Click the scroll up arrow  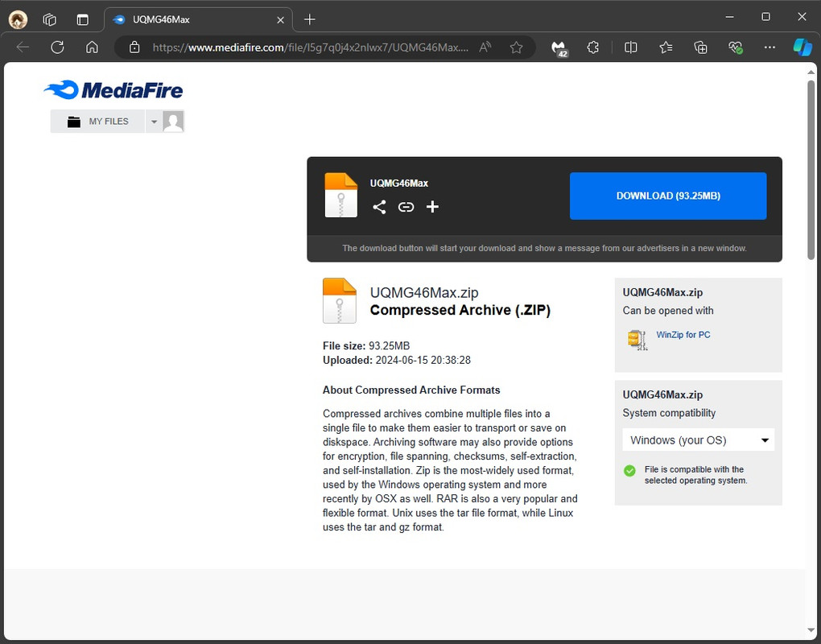[x=811, y=72]
